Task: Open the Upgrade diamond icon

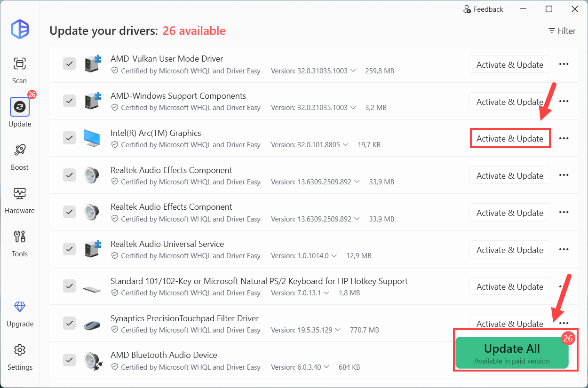Action: [20, 307]
